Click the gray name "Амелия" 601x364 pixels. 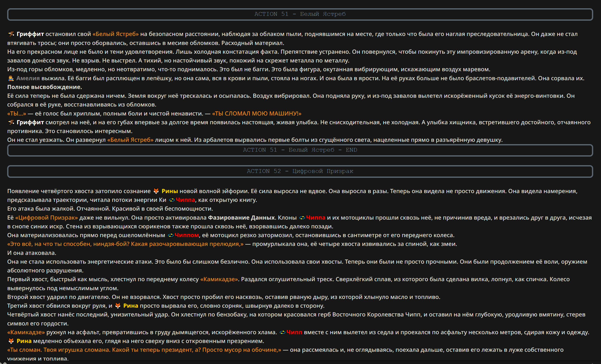28,78
